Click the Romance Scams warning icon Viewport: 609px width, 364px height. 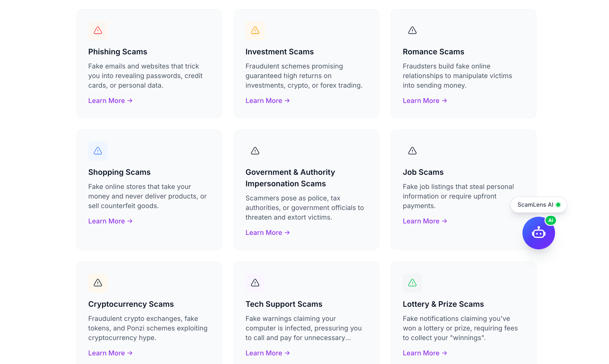pos(412,30)
